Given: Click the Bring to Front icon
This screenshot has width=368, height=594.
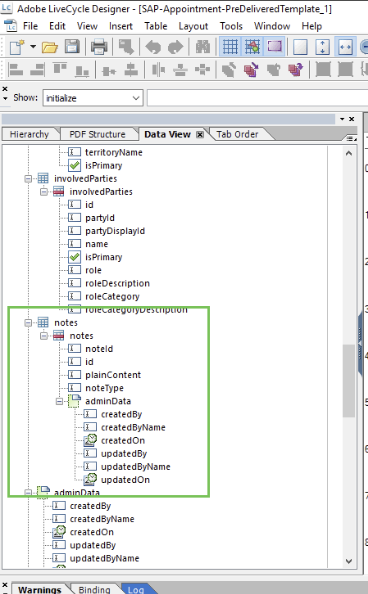Looking at the screenshot, I should tap(229, 70).
